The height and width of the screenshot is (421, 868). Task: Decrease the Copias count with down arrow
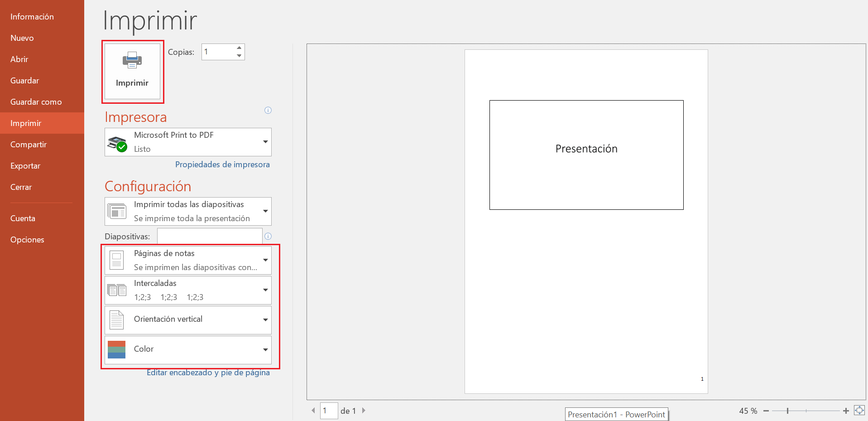(239, 56)
